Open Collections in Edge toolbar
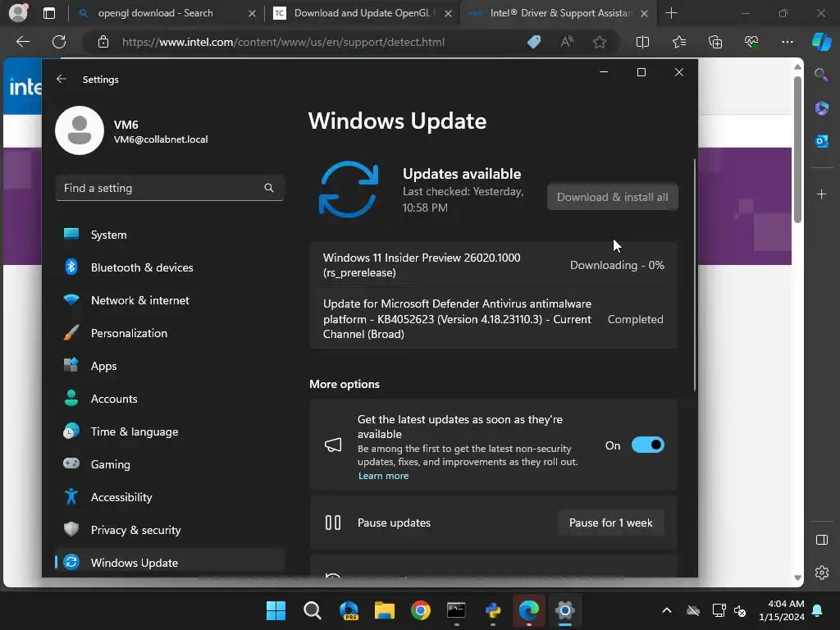This screenshot has width=840, height=630. coord(715,42)
